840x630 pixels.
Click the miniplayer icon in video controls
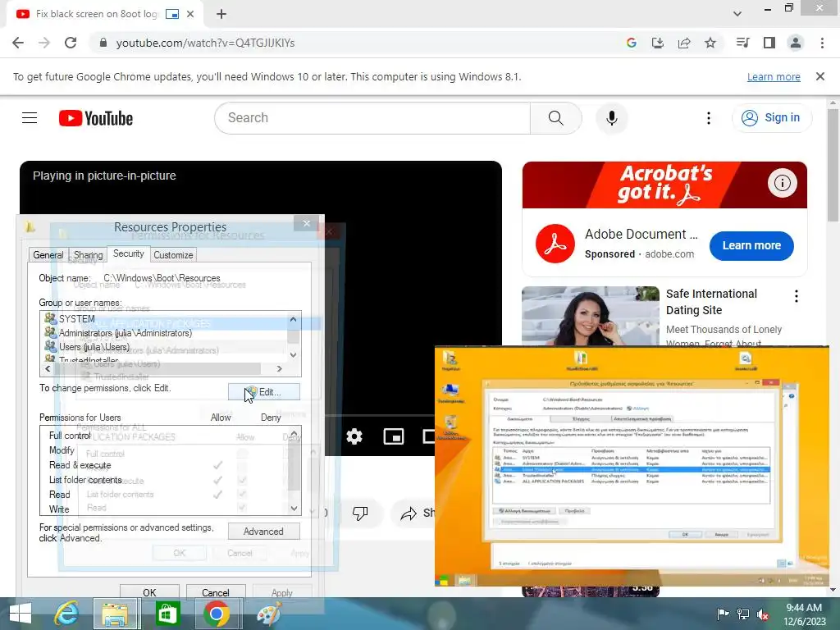click(x=394, y=436)
